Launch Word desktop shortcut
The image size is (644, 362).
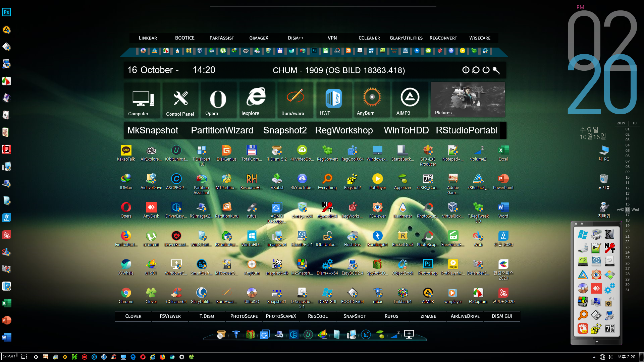(503, 210)
